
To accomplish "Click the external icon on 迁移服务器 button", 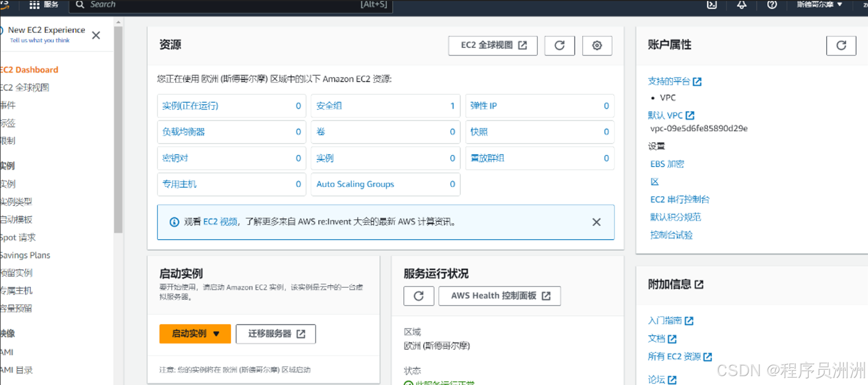I will (x=301, y=334).
